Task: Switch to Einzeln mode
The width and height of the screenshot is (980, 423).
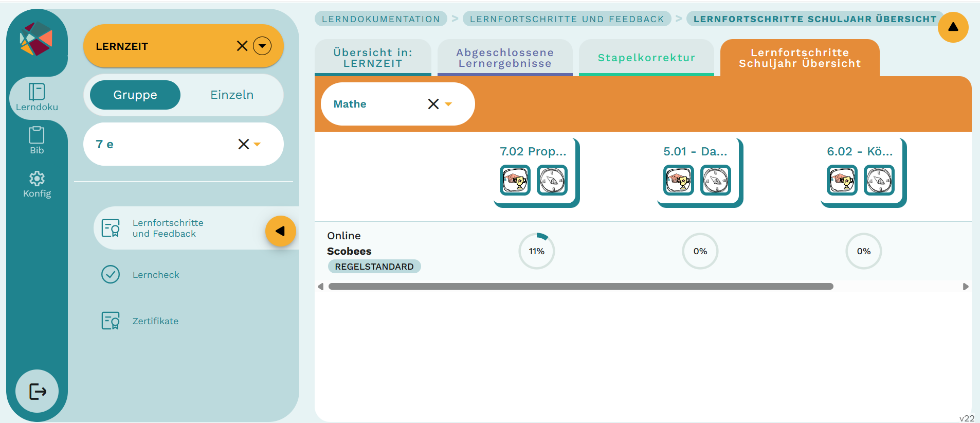Action: (x=232, y=95)
